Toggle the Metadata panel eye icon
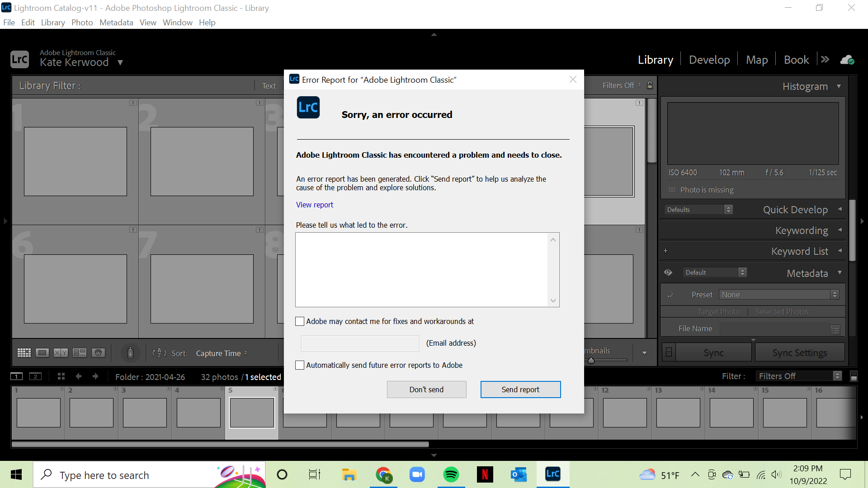The height and width of the screenshot is (488, 868). click(x=668, y=272)
